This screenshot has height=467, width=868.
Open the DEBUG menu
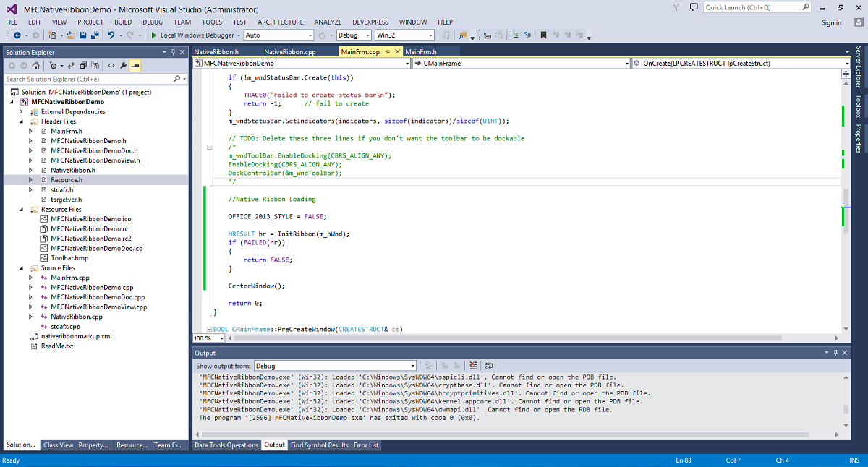click(153, 22)
